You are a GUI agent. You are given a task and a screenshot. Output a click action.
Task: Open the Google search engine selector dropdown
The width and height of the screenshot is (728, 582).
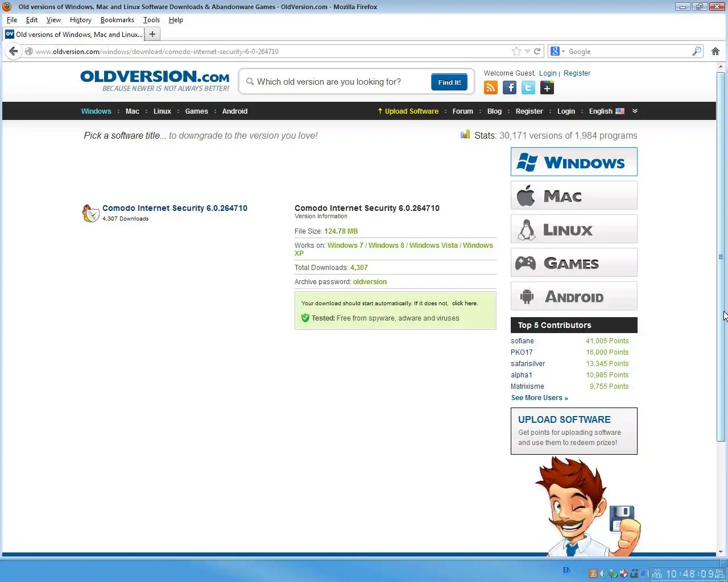(x=557, y=51)
